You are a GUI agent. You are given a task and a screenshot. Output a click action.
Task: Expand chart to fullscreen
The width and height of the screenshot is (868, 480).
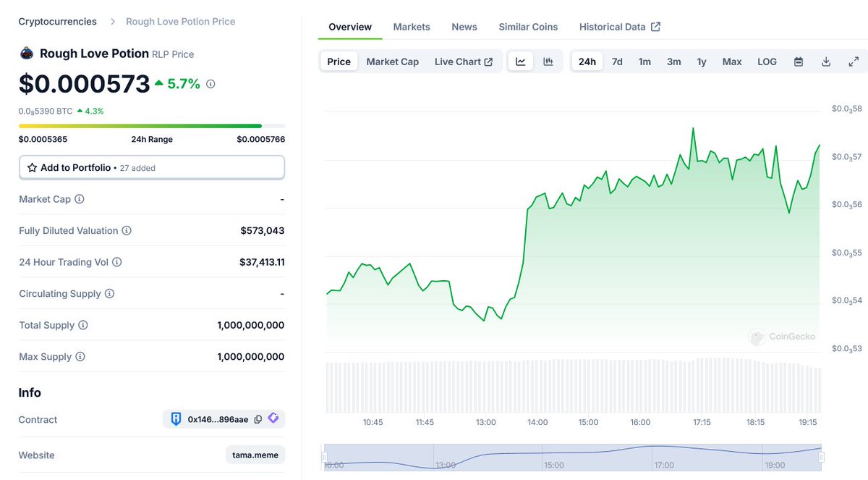pyautogui.click(x=854, y=62)
